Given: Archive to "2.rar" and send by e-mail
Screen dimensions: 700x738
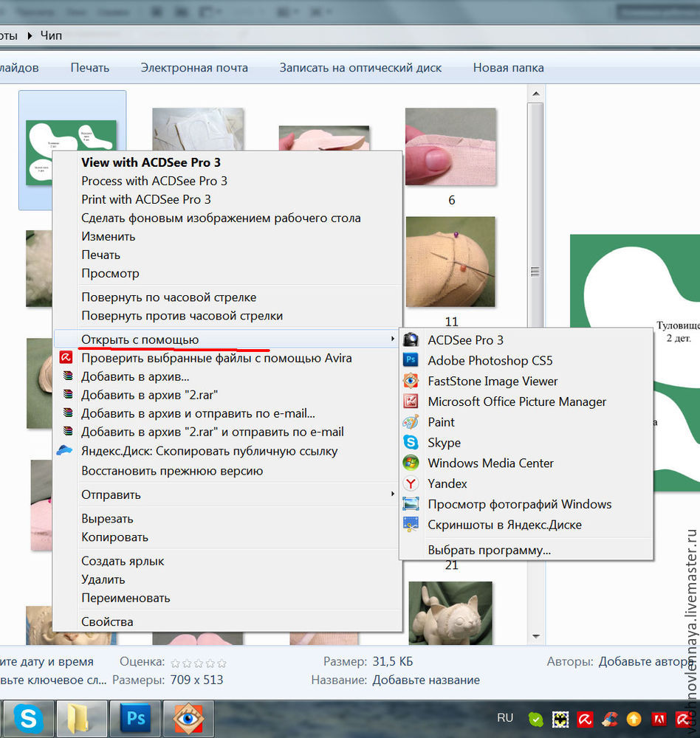Looking at the screenshot, I should 227,432.
